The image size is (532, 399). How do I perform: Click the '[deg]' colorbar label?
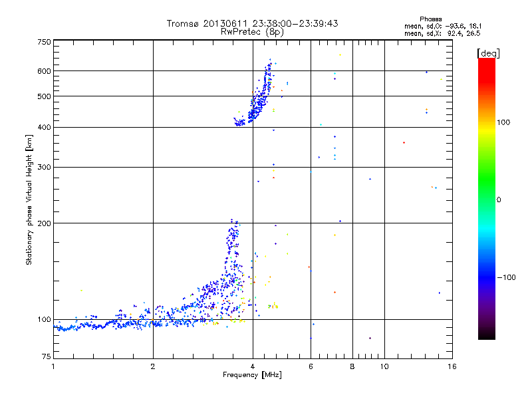tap(488, 53)
